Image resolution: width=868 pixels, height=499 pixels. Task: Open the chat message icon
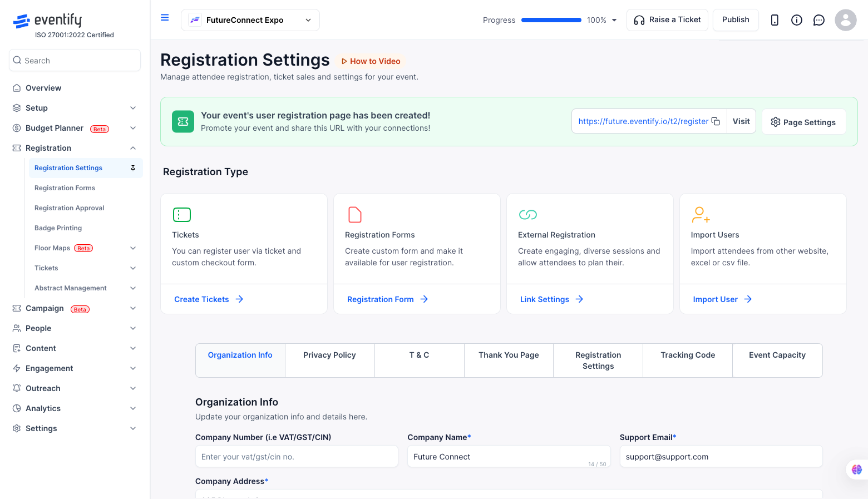click(x=819, y=20)
